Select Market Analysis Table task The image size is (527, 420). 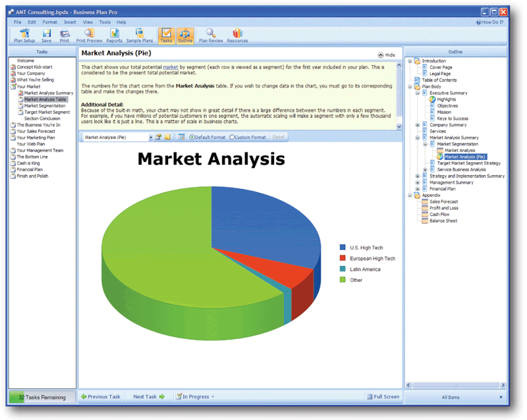[x=45, y=99]
